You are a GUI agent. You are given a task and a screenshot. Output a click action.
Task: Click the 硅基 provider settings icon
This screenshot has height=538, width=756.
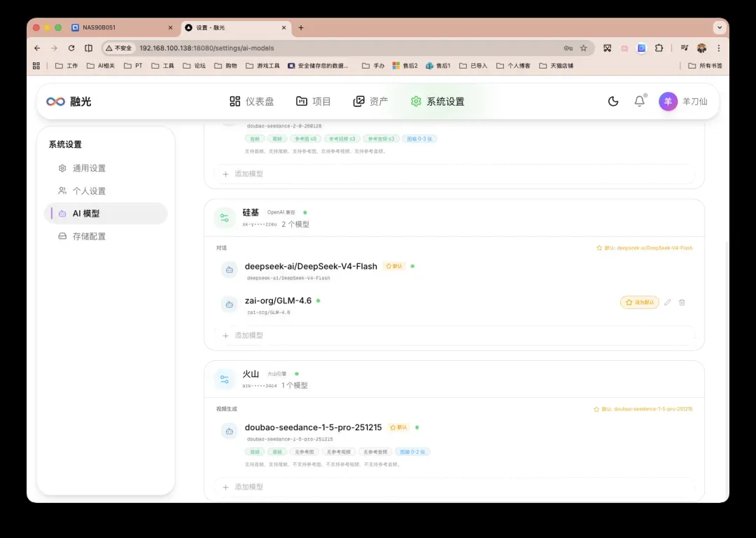pos(225,218)
